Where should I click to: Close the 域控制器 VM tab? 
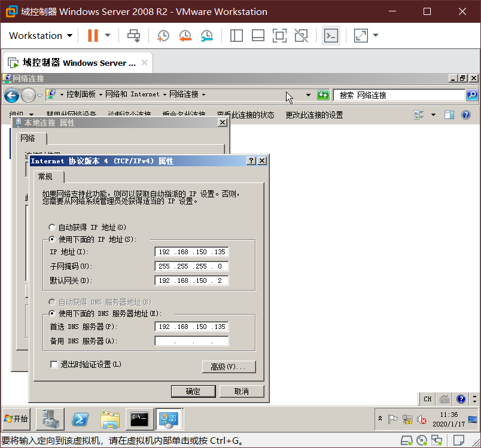[x=144, y=63]
